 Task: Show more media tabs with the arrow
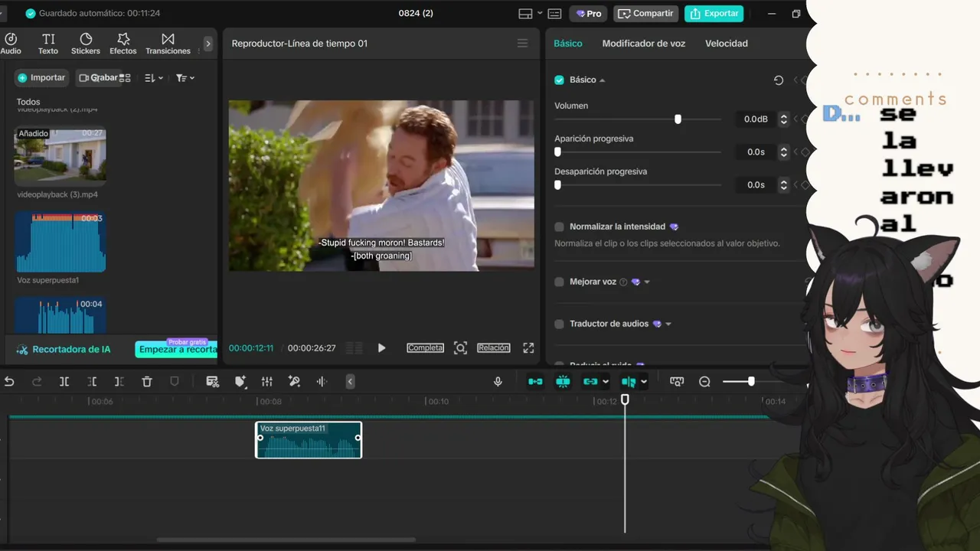click(207, 44)
